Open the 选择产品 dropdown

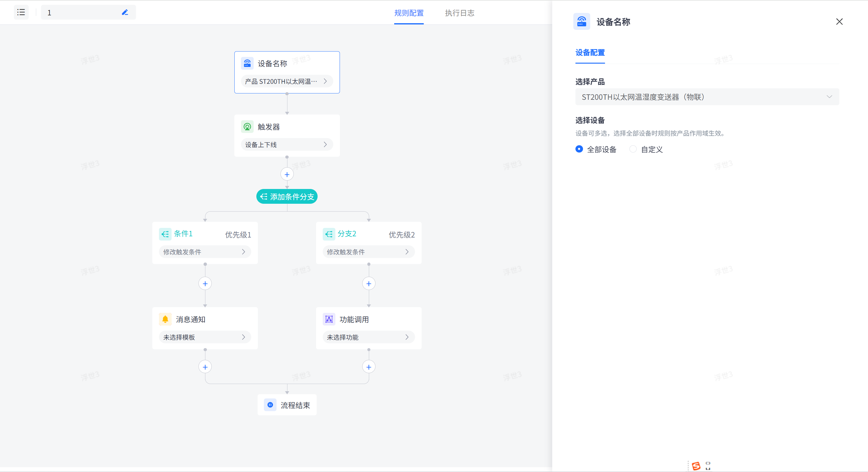(707, 97)
